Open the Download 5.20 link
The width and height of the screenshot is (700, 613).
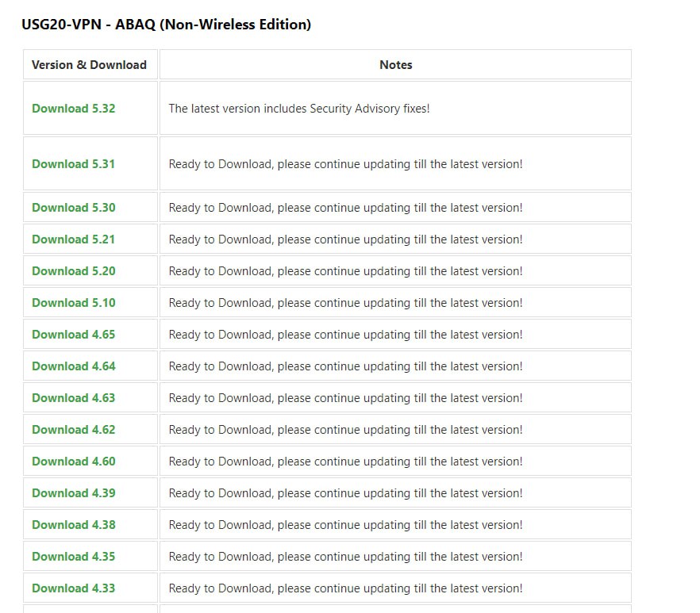coord(73,271)
